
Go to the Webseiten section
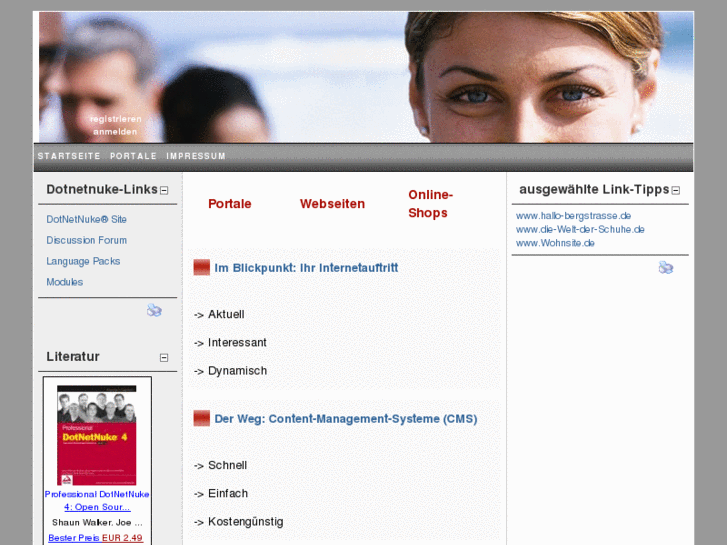tap(332, 204)
